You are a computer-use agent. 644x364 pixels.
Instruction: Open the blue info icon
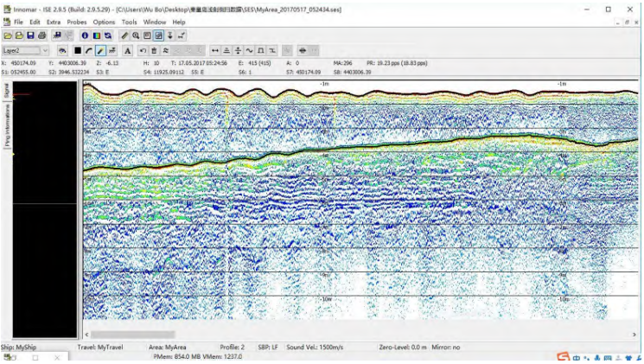(x=85, y=35)
